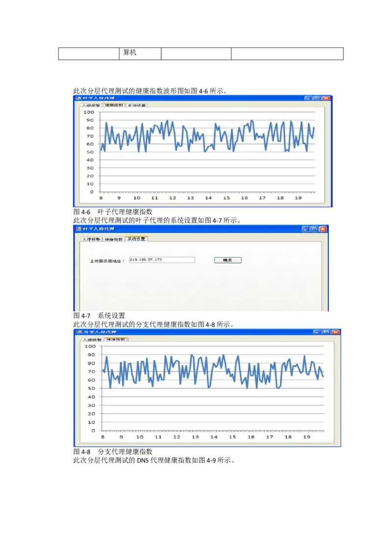Click the app icon in the server settings window
392x555 pixels.
click(x=78, y=228)
